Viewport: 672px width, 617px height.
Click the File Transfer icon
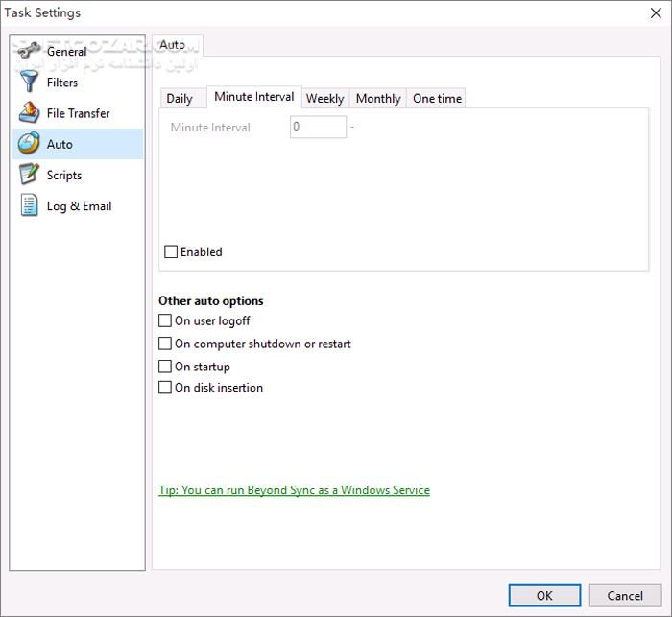(x=29, y=113)
